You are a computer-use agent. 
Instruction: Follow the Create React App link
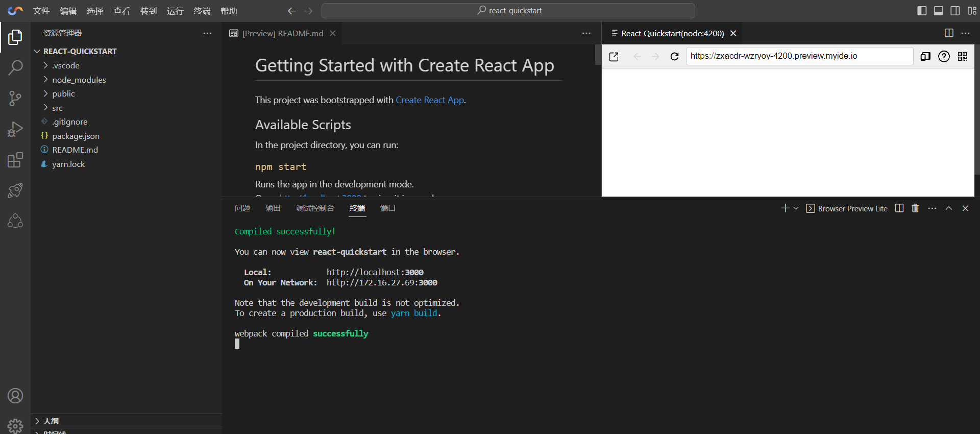click(429, 100)
